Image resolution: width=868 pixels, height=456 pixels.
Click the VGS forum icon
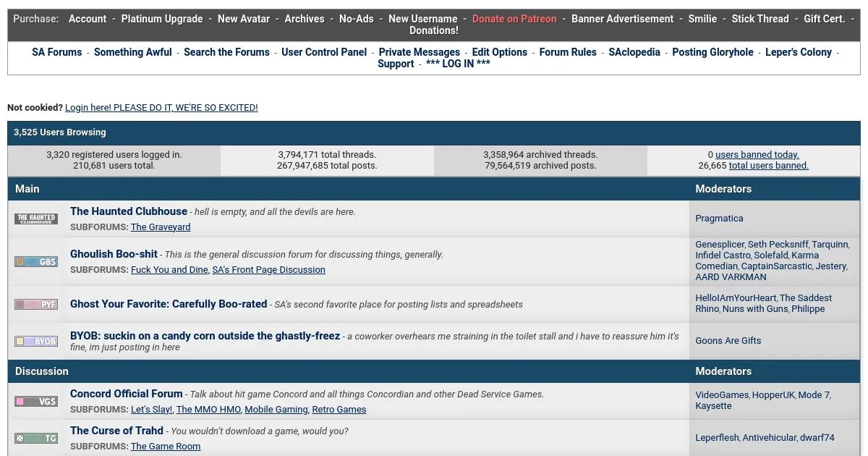point(36,401)
